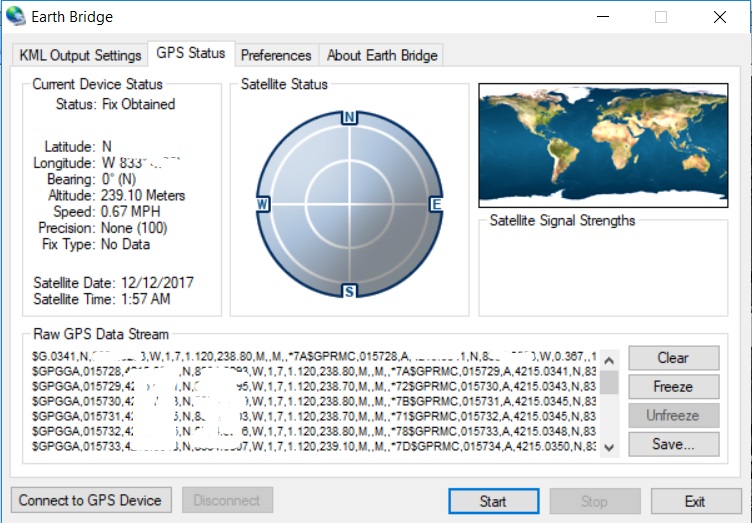Save the raw GPS data stream
Image resolution: width=752 pixels, height=523 pixels.
673,444
